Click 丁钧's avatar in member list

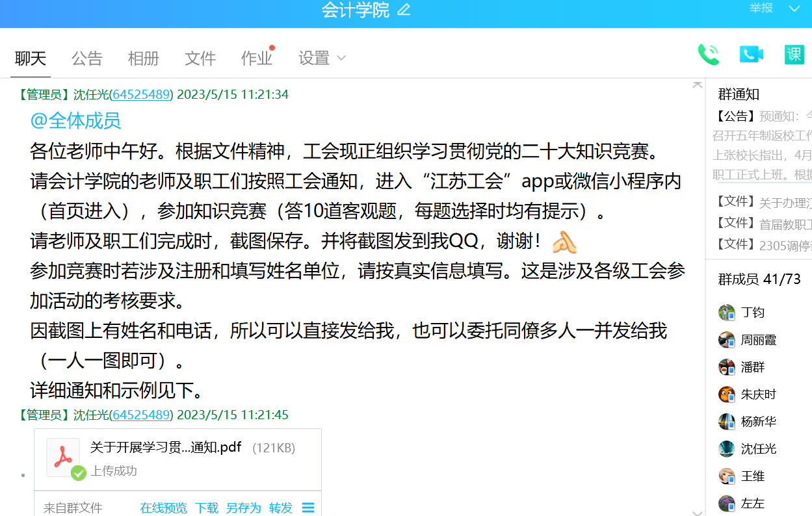726,313
